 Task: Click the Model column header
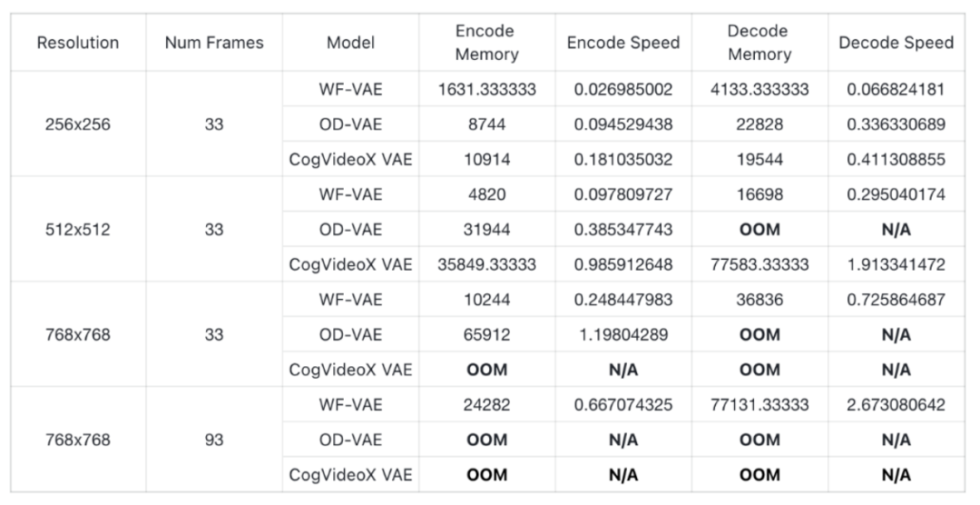(x=350, y=43)
